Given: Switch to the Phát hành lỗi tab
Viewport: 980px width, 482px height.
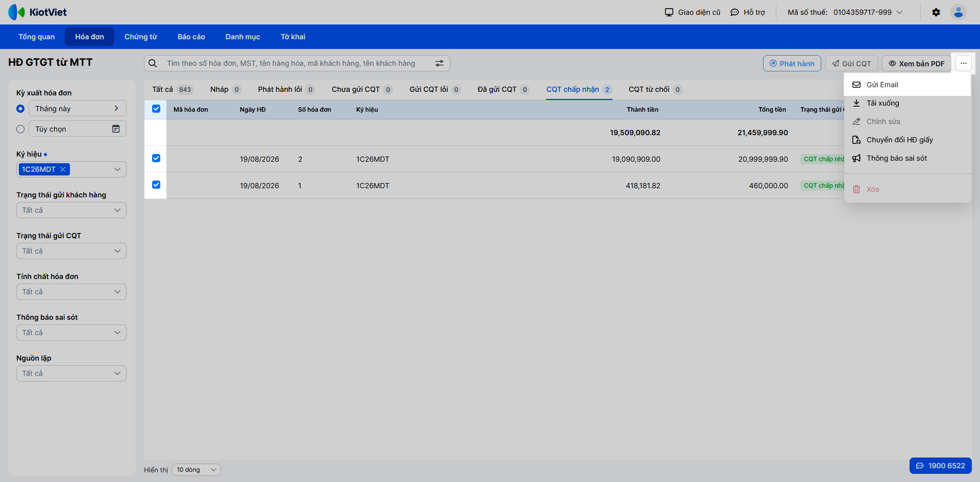Looking at the screenshot, I should [286, 89].
